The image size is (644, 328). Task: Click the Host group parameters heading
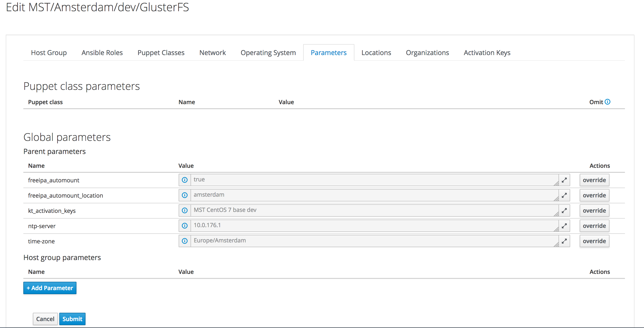click(62, 257)
